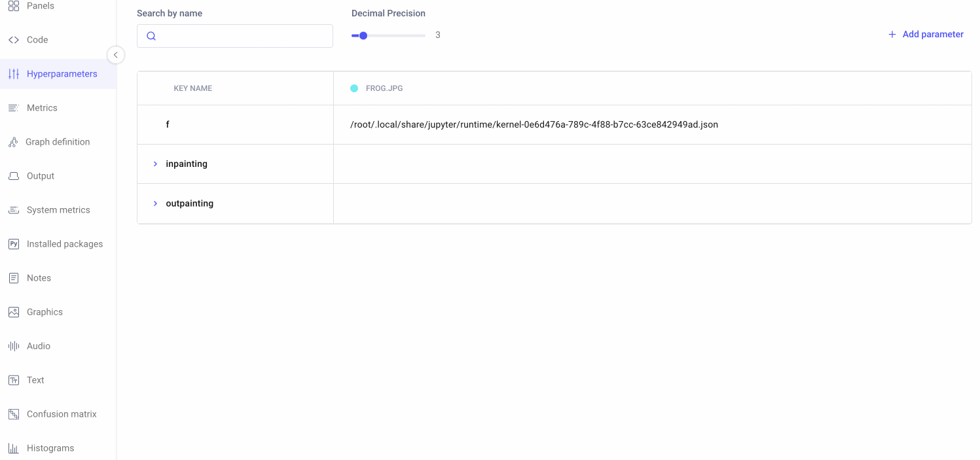Click the Graph definition icon
Viewport: 980px width, 460px height.
pos(12,142)
